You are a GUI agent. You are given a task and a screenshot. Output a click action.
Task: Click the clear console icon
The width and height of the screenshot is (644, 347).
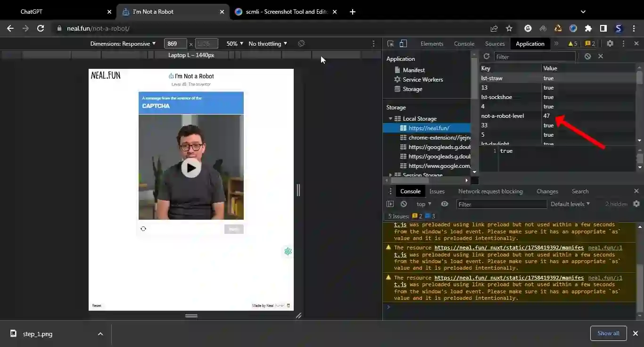[404, 204]
